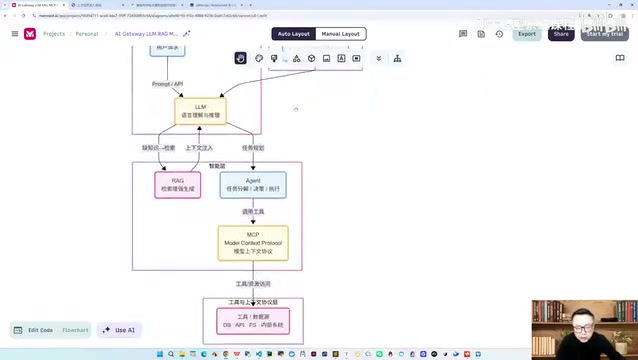Select the DB API FS data source node
Screen dimensions: 638x360
tap(253, 321)
